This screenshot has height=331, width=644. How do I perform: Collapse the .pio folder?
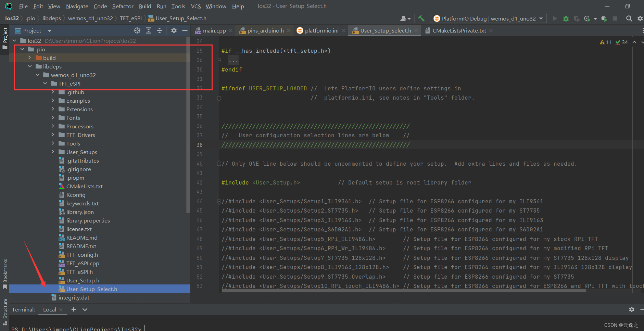[22, 49]
